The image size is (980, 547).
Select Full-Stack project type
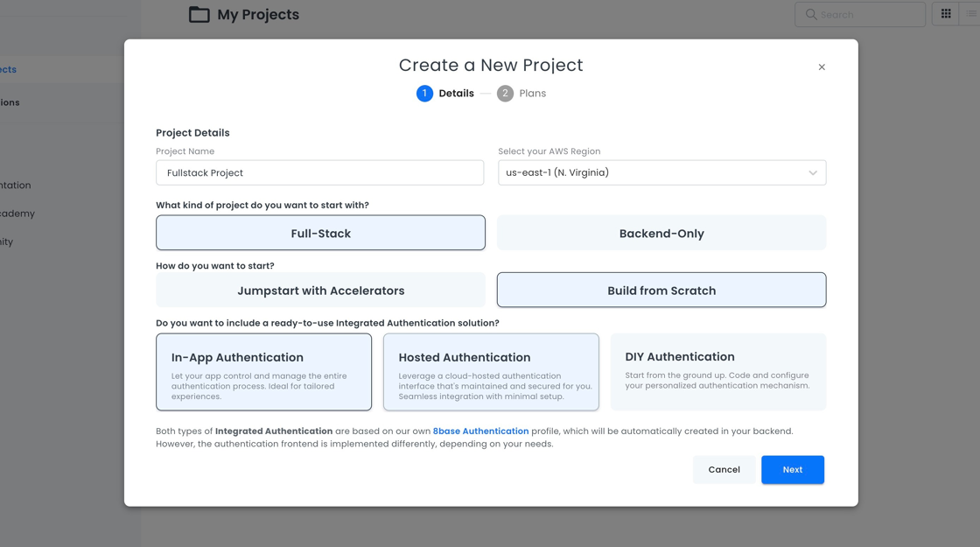(320, 234)
